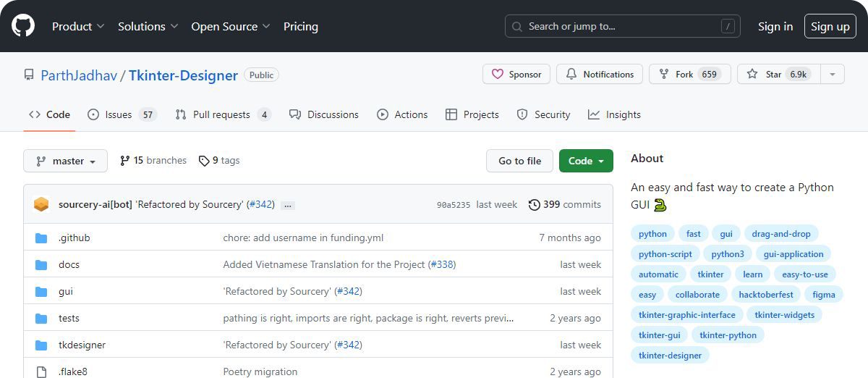This screenshot has height=378, width=868.
Task: Switch to the Insights tab
Action: click(x=614, y=114)
